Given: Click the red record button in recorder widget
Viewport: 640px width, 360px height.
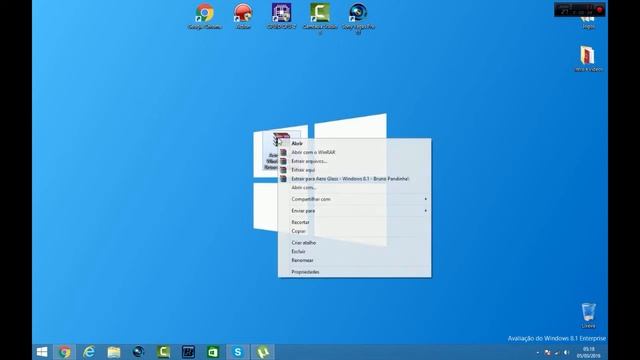Looking at the screenshot, I should (x=600, y=10).
